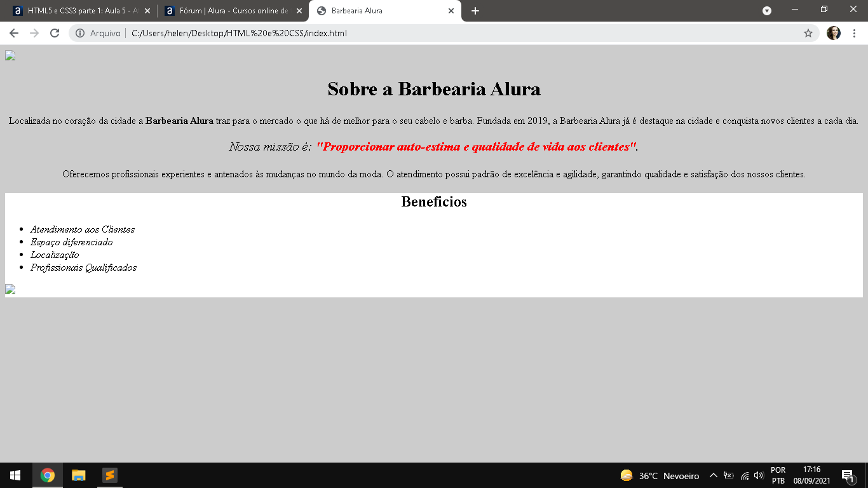Click the Beneficios heading

pyautogui.click(x=434, y=201)
